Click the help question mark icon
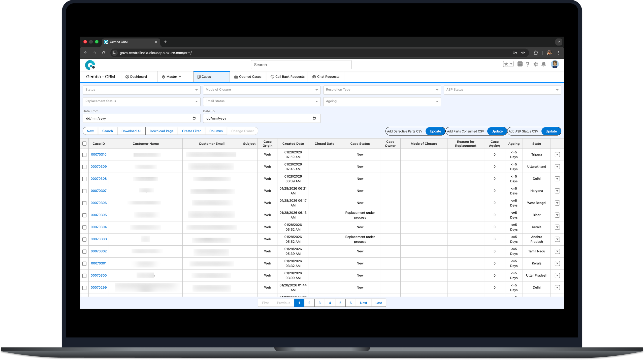The height and width of the screenshot is (360, 644). [527, 64]
